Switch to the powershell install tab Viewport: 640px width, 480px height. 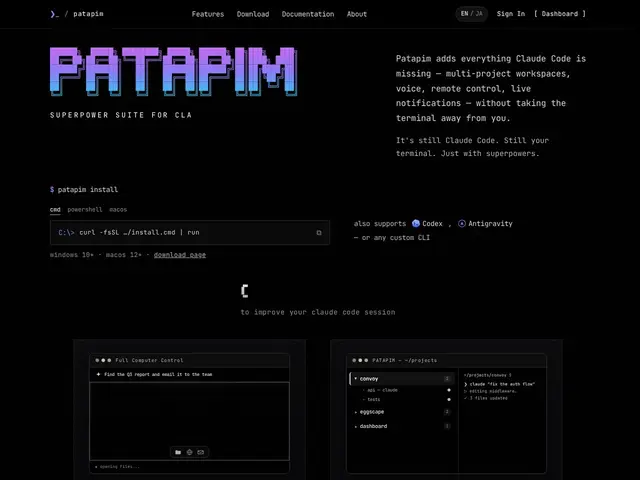[85, 210]
